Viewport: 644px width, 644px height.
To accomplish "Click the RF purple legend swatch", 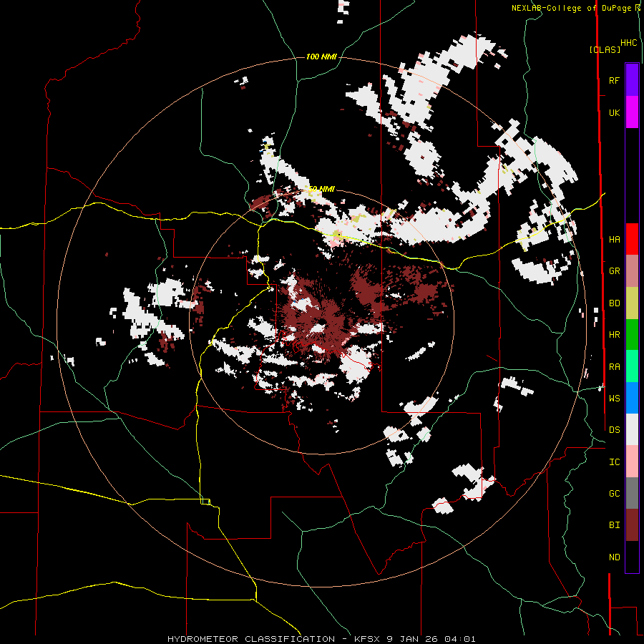I will click(x=632, y=80).
